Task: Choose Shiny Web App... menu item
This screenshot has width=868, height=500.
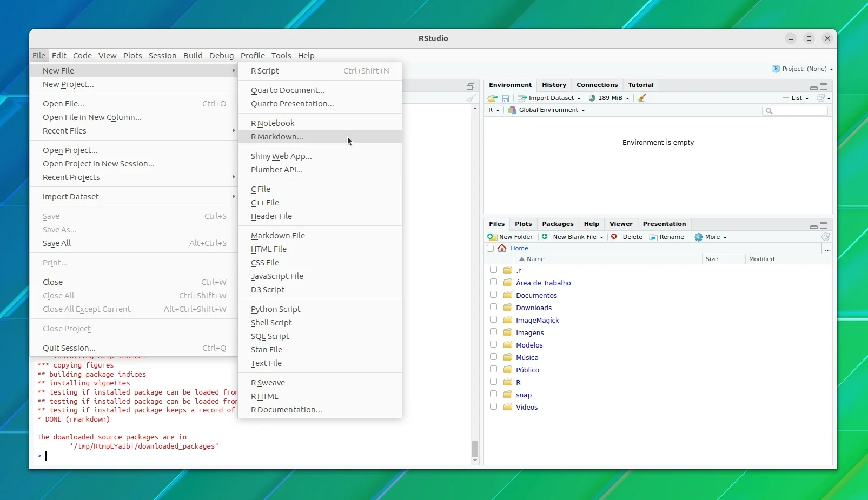Action: (x=320, y=156)
